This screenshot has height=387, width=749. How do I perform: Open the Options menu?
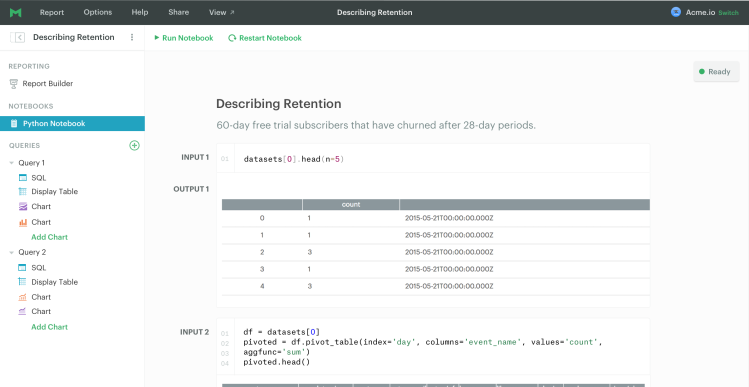(x=97, y=12)
